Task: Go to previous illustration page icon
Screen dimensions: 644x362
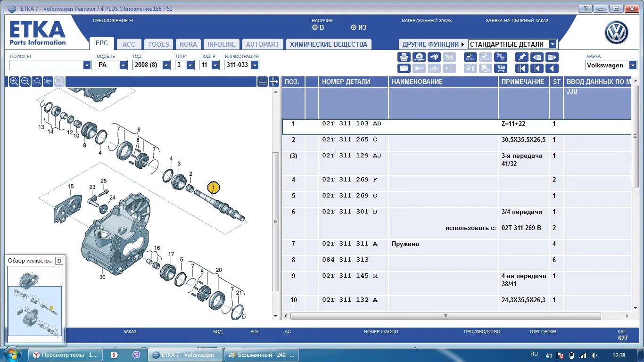Action: 537,57
